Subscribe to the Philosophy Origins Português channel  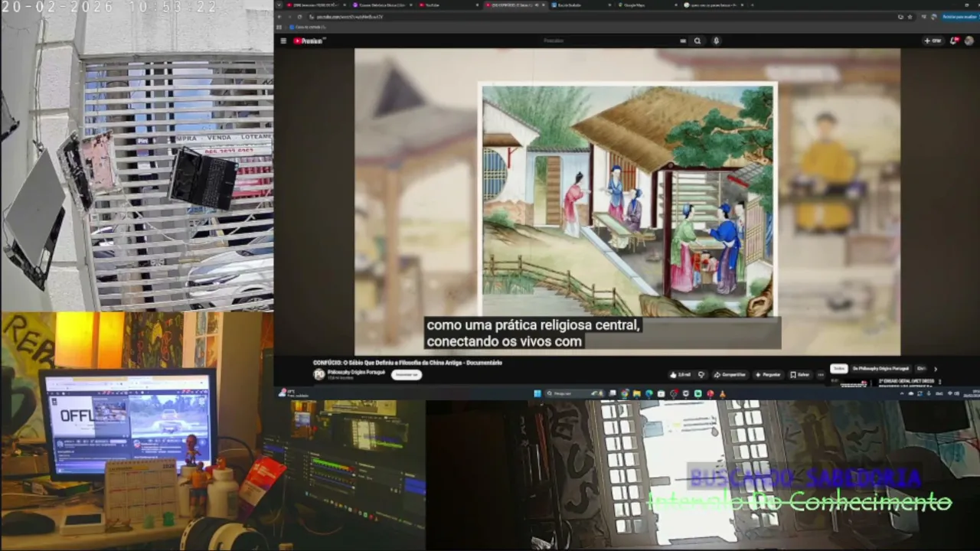[406, 375]
